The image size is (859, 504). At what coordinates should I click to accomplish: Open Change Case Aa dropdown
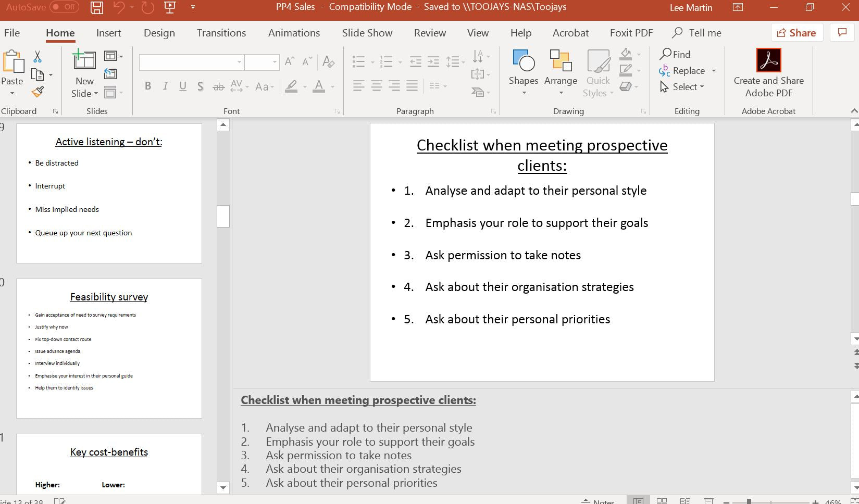tap(265, 86)
